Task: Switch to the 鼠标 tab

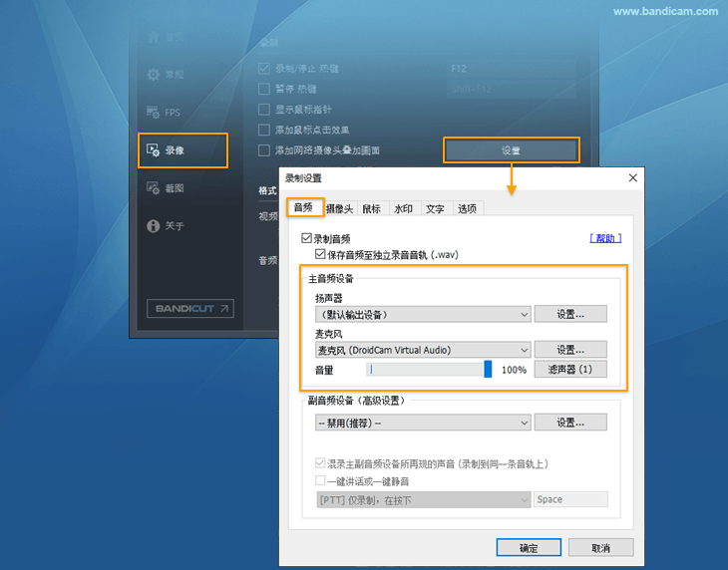Action: (x=371, y=209)
